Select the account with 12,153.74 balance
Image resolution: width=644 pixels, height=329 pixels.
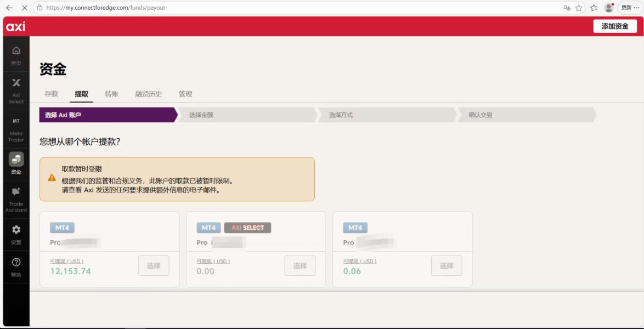154,266
